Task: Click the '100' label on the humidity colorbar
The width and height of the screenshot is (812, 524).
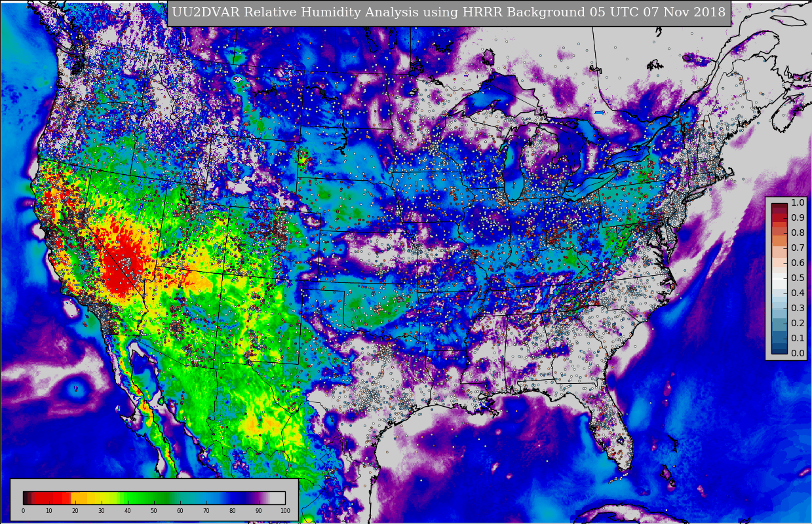Action: pos(285,511)
